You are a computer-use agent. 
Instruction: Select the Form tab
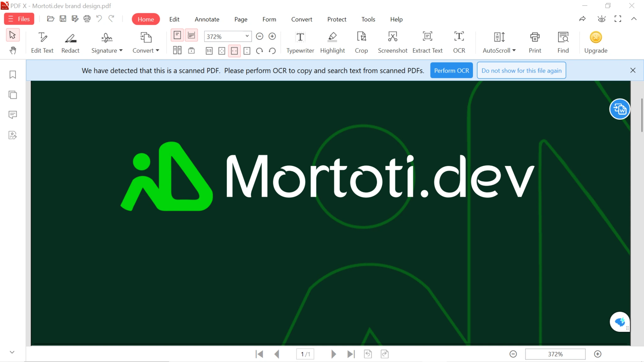(x=269, y=19)
